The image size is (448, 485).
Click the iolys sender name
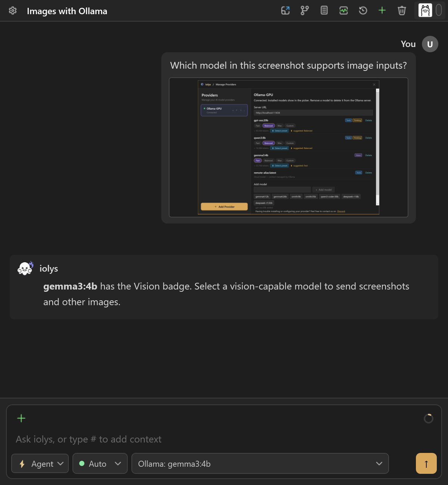(49, 269)
